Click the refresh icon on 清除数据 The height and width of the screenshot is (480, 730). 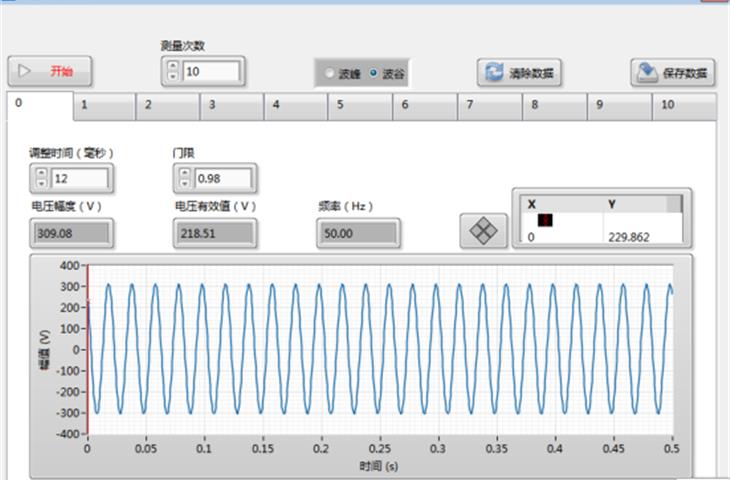(494, 73)
